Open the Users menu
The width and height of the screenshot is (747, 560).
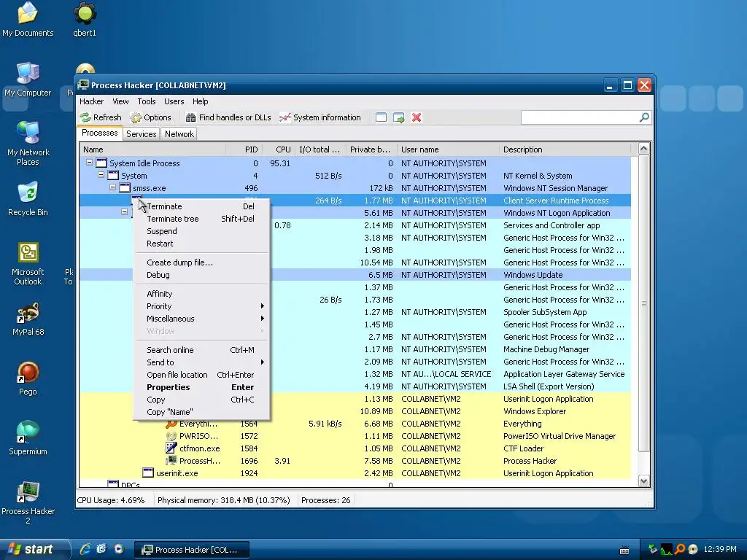(174, 101)
